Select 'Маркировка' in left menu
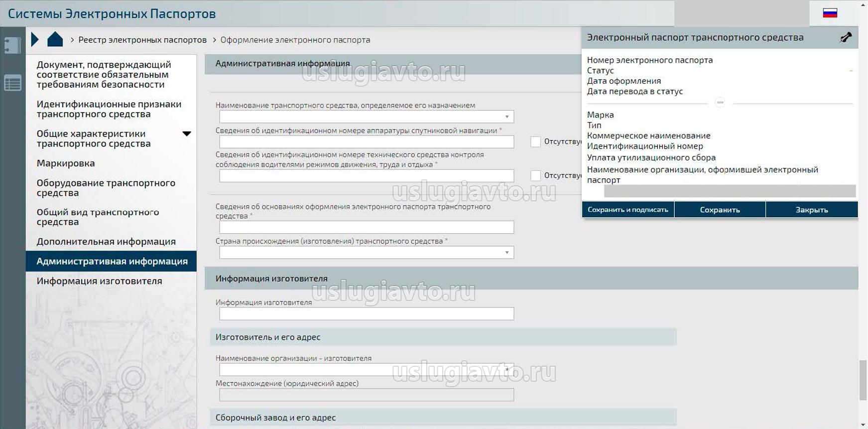Image resolution: width=868 pixels, height=429 pixels. pos(66,163)
